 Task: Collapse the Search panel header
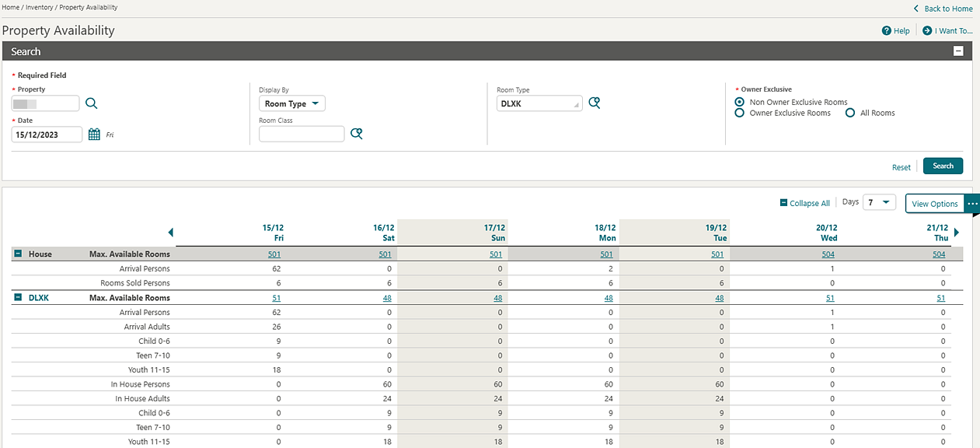pos(958,51)
